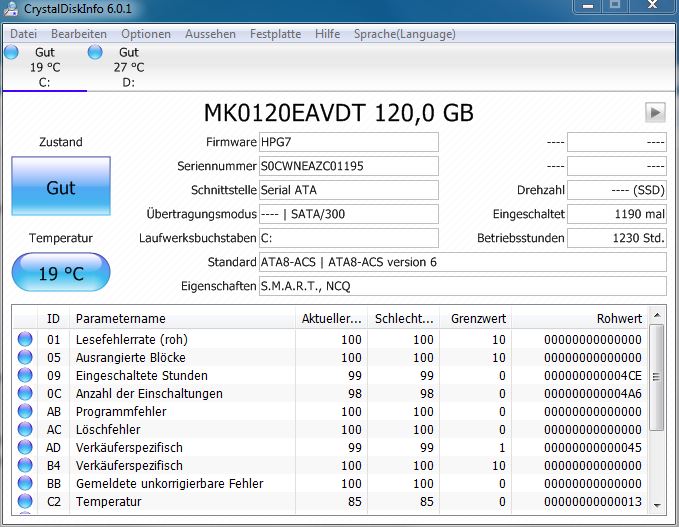Select the Programmfehler parameter name
Viewport: 679px width, 527px height.
(121, 411)
